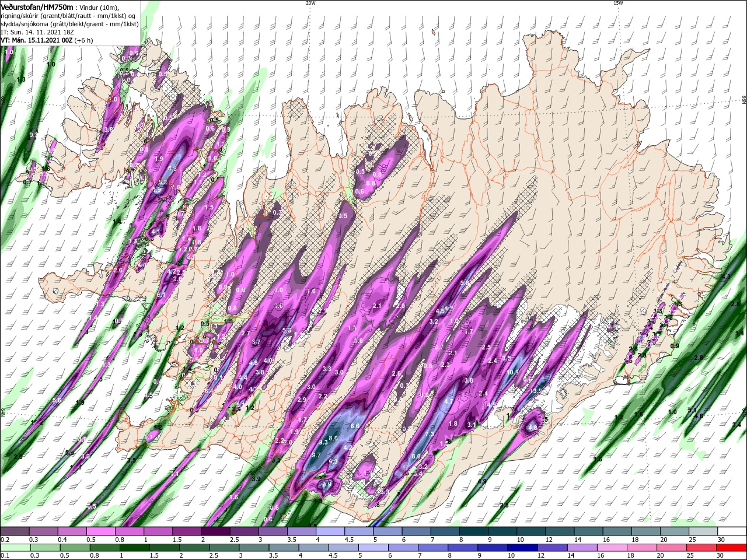Click the 8.0 snowfall value on map

coord(416,456)
